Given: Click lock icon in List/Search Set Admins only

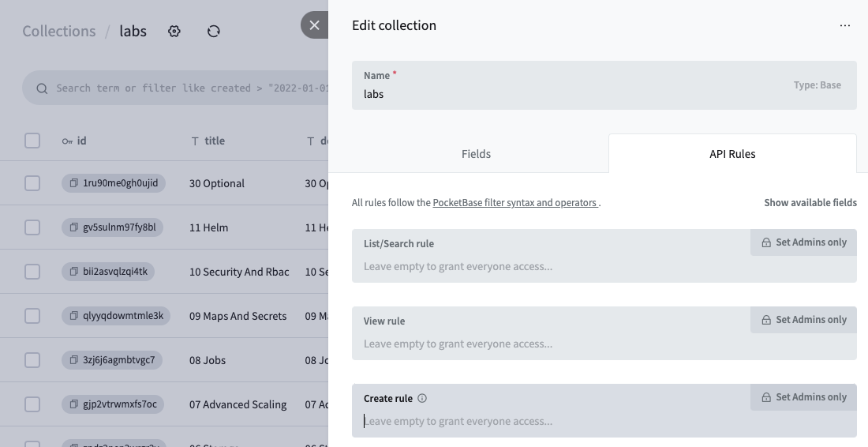Looking at the screenshot, I should tap(766, 242).
